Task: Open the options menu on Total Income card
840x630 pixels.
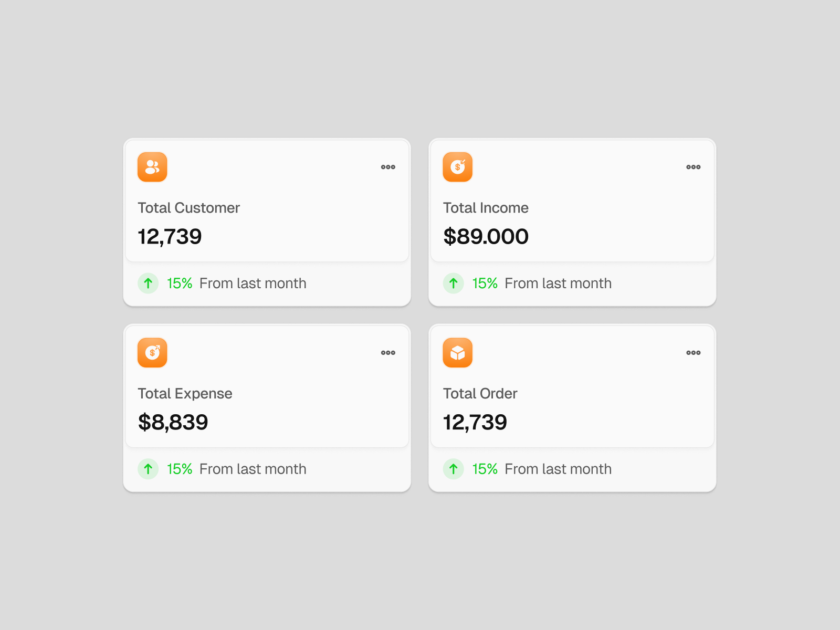Action: pyautogui.click(x=693, y=166)
